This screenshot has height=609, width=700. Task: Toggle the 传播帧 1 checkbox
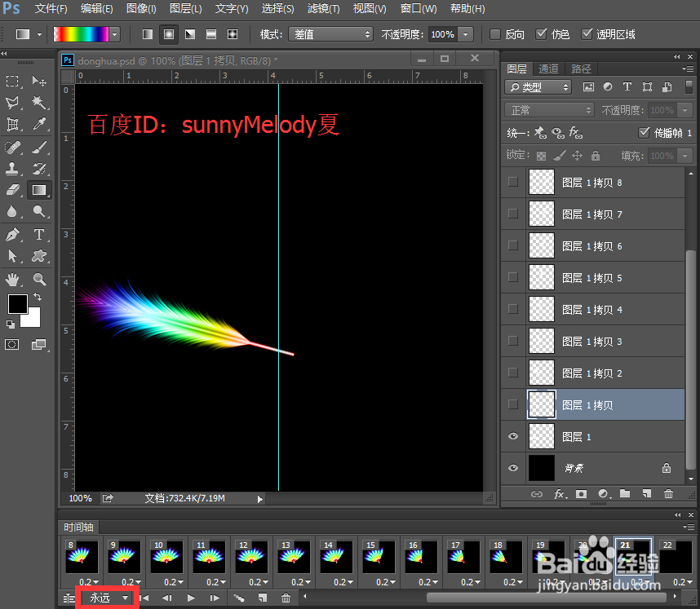[644, 133]
